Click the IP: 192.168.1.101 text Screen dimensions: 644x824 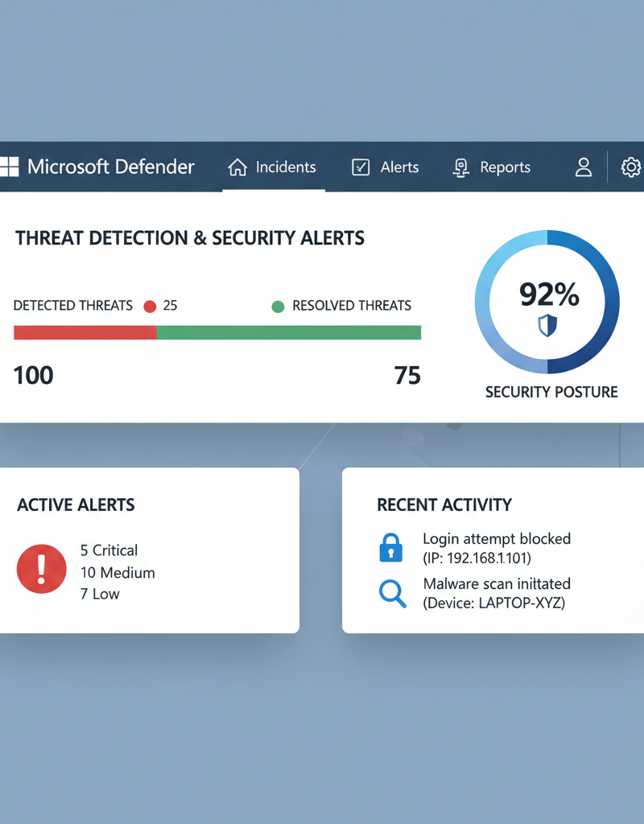[477, 558]
